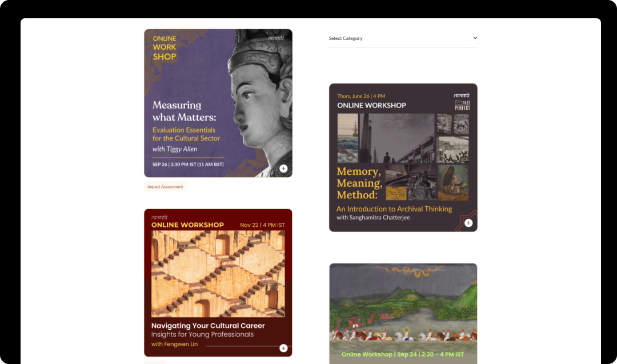This screenshot has width=617, height=364.
Task: Click plus icon on Memory, Meaning, Method card
Action: click(468, 223)
